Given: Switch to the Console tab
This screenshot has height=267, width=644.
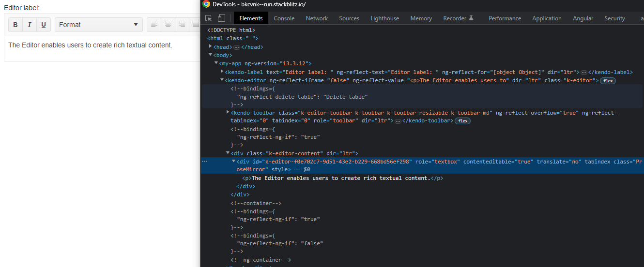Looking at the screenshot, I should pos(284,18).
